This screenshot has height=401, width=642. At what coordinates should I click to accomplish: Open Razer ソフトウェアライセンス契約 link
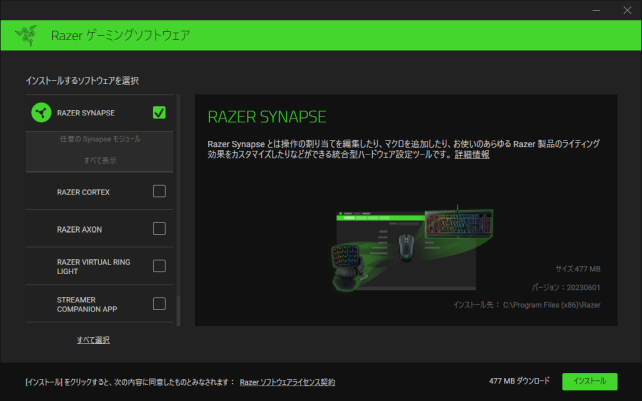tap(287, 382)
